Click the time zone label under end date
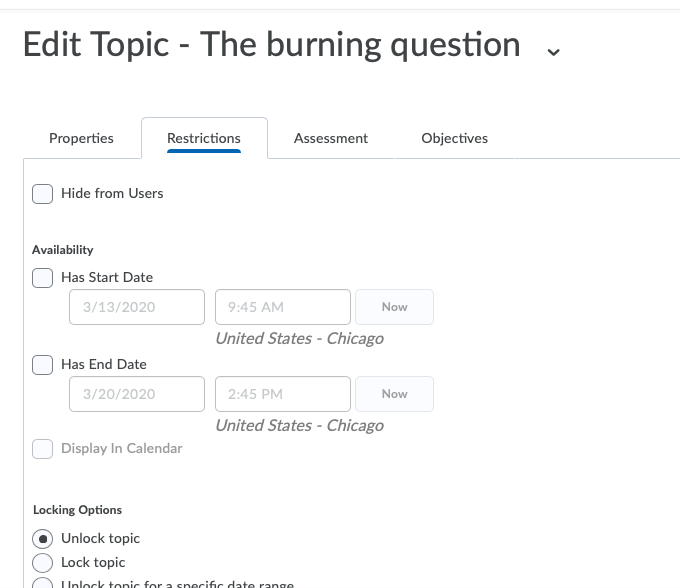Image resolution: width=680 pixels, height=588 pixels. tap(299, 425)
